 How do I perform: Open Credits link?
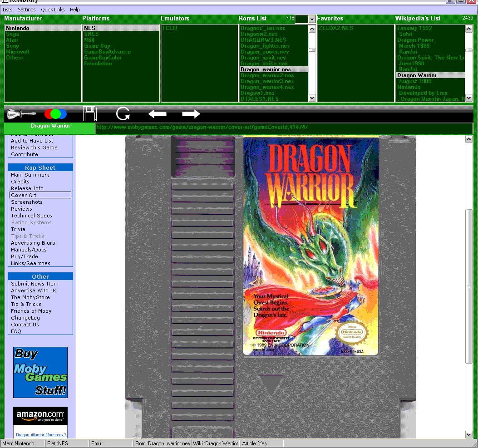click(20, 182)
